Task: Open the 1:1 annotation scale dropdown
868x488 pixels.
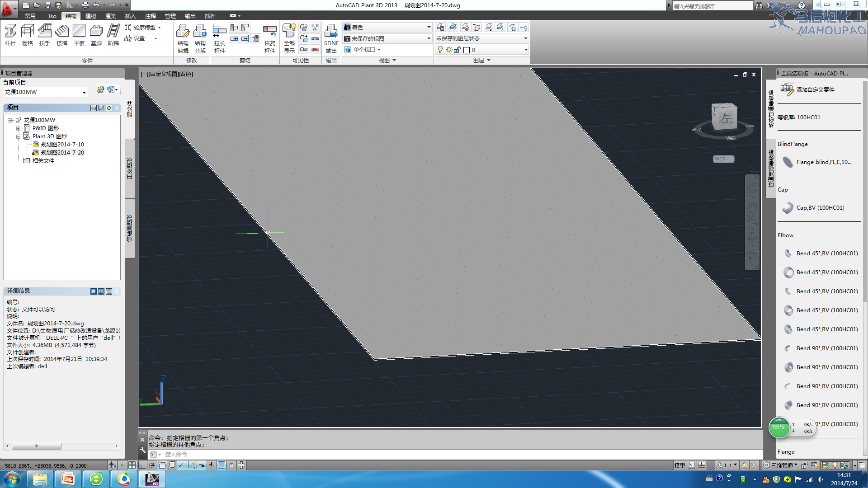Action: click(x=727, y=465)
